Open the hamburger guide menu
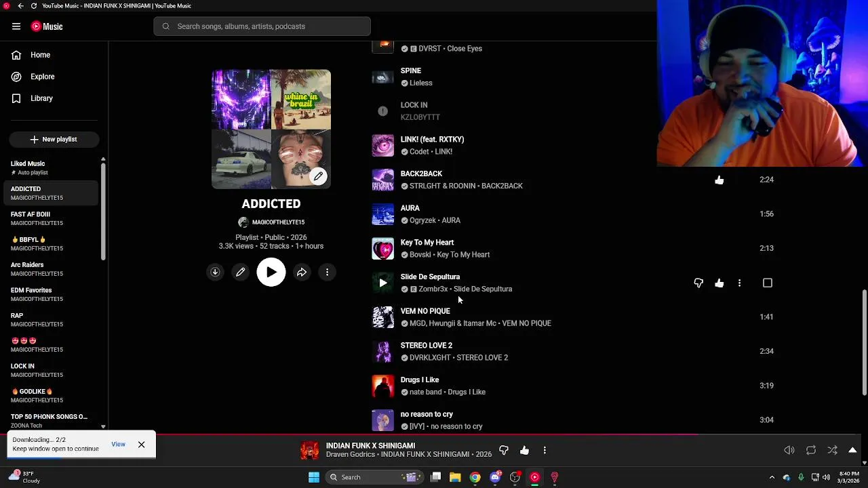Image resolution: width=868 pixels, height=488 pixels. click(16, 26)
